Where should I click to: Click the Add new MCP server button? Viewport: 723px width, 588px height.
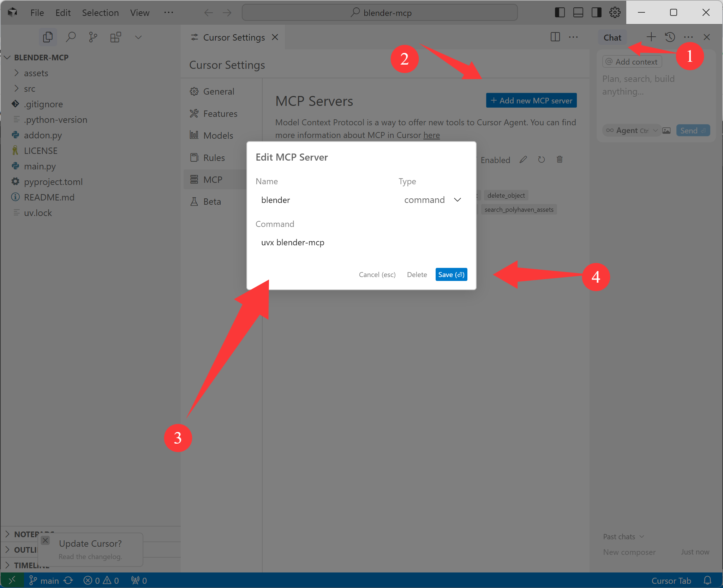tap(531, 100)
